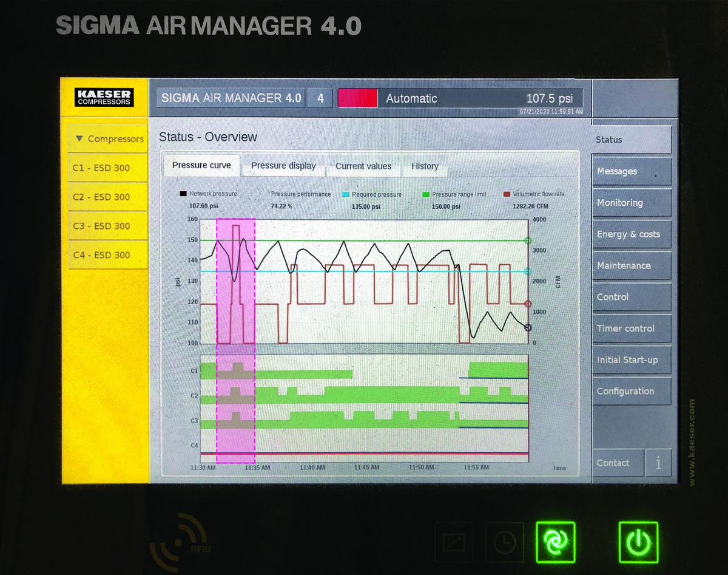Click the cyan Required pressure legend swatch

pyautogui.click(x=346, y=194)
